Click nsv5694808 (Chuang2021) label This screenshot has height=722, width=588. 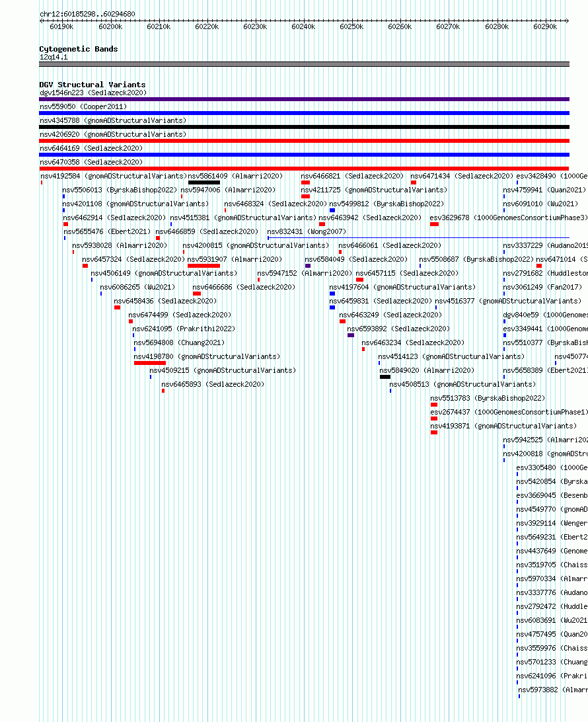(179, 342)
